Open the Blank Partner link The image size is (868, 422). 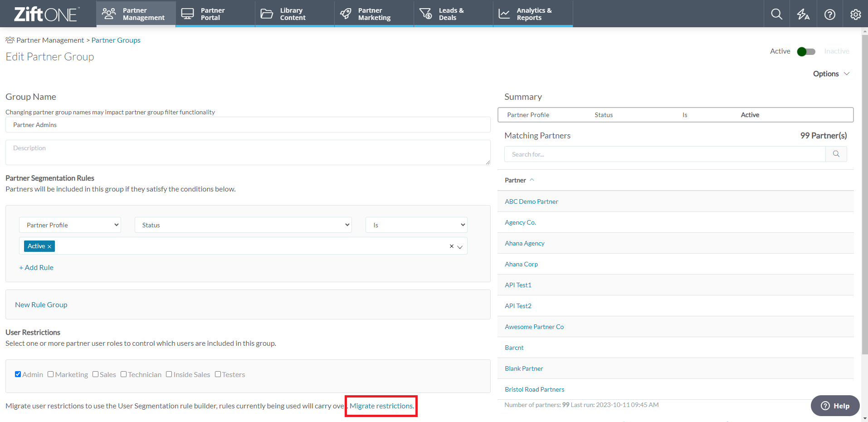(524, 368)
